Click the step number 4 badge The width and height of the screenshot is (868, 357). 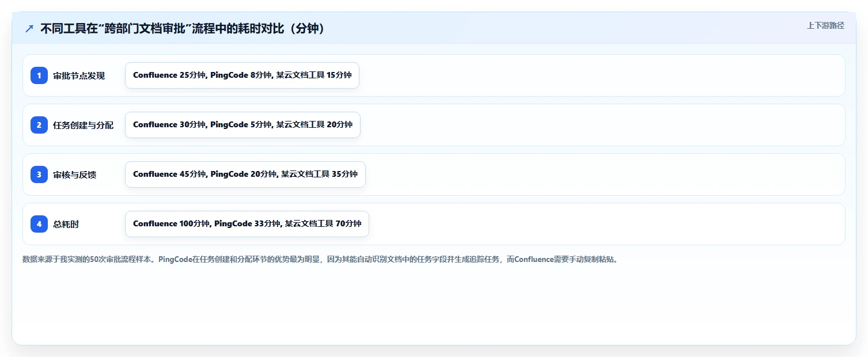[x=39, y=224]
